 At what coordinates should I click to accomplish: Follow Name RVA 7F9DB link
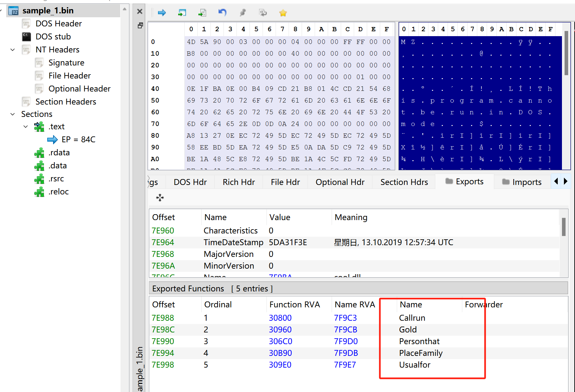346,353
